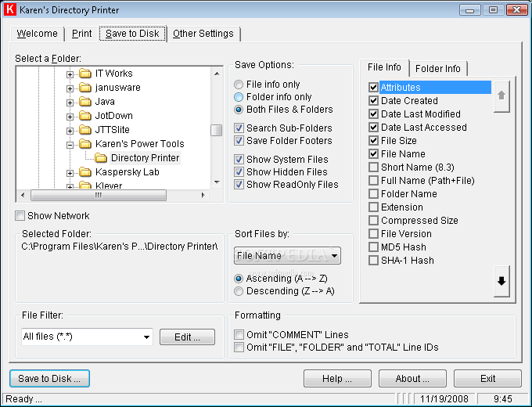Open the File Filter dropdown
Screen dimensions: 532x407
click(146, 337)
